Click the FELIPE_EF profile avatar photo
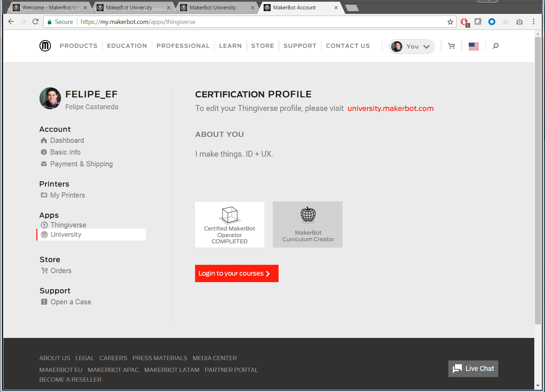This screenshot has height=392, width=545. [x=50, y=98]
